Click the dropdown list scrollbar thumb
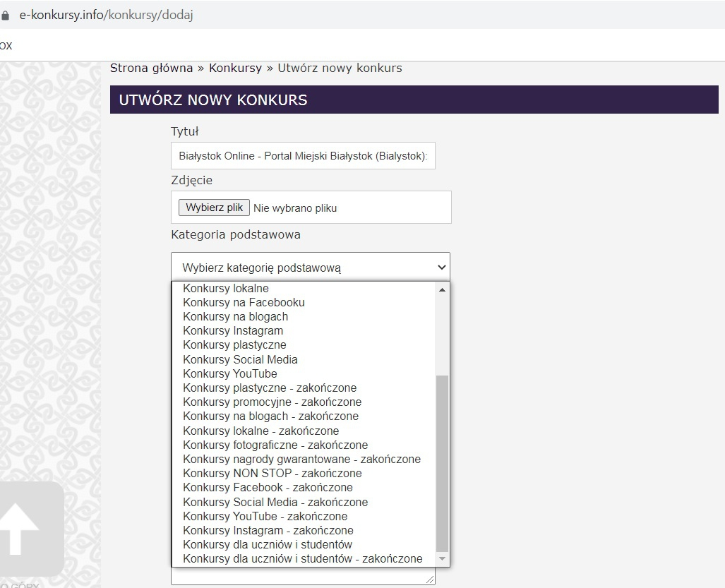 coord(443,462)
